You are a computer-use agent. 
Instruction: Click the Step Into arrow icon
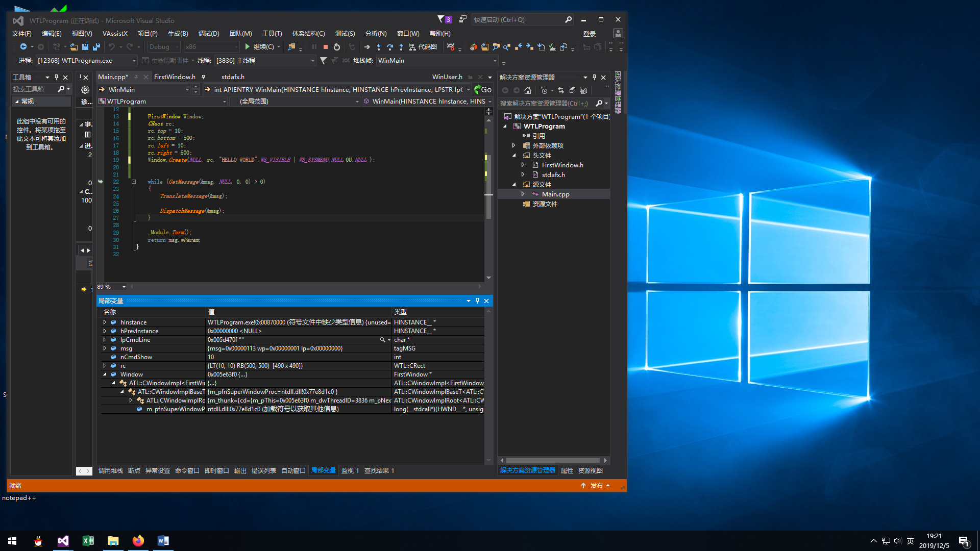[379, 47]
